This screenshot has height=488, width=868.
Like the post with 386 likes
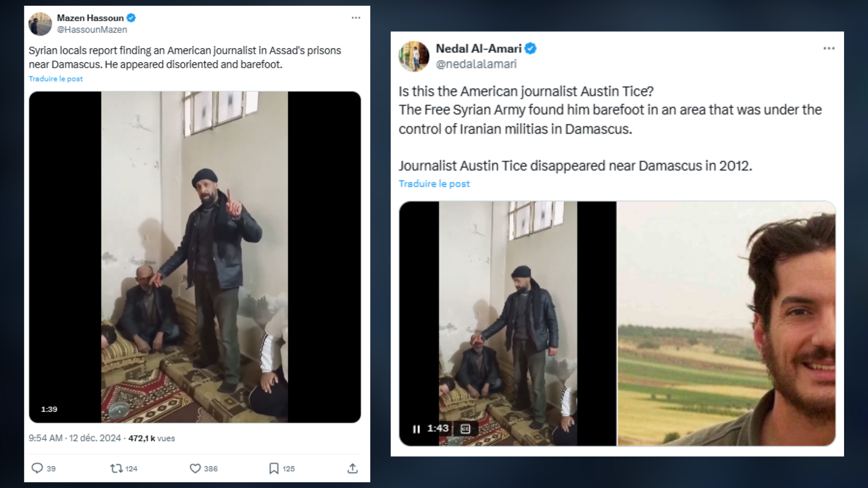pyautogui.click(x=195, y=469)
